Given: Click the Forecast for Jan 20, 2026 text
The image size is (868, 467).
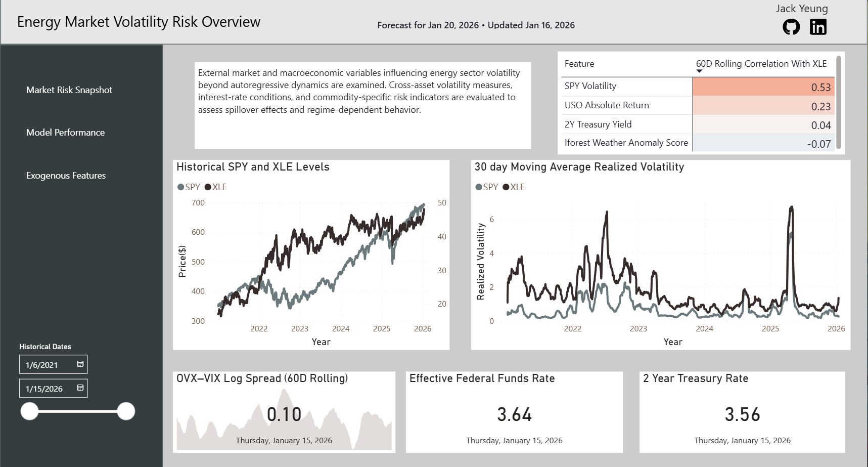Looking at the screenshot, I should (428, 25).
